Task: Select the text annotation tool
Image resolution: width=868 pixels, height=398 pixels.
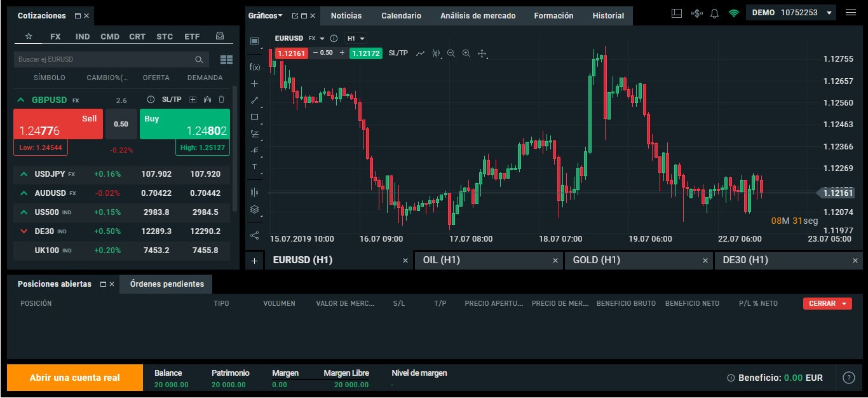Action: click(x=254, y=167)
